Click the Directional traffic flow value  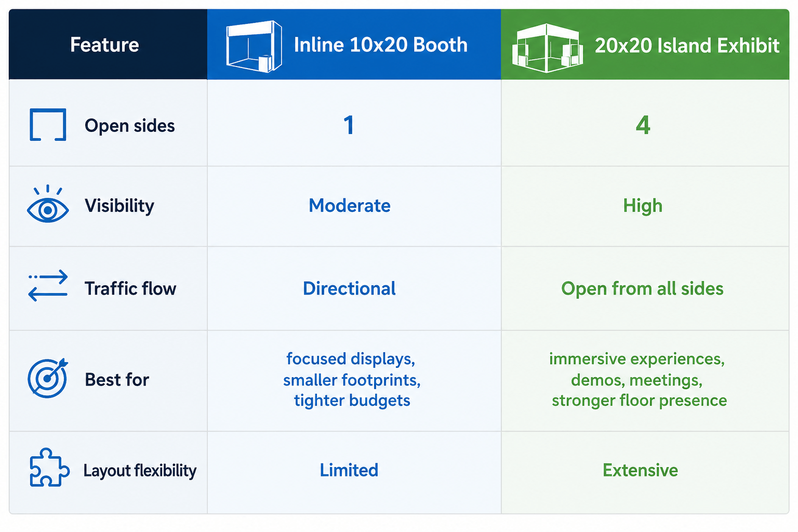point(349,288)
